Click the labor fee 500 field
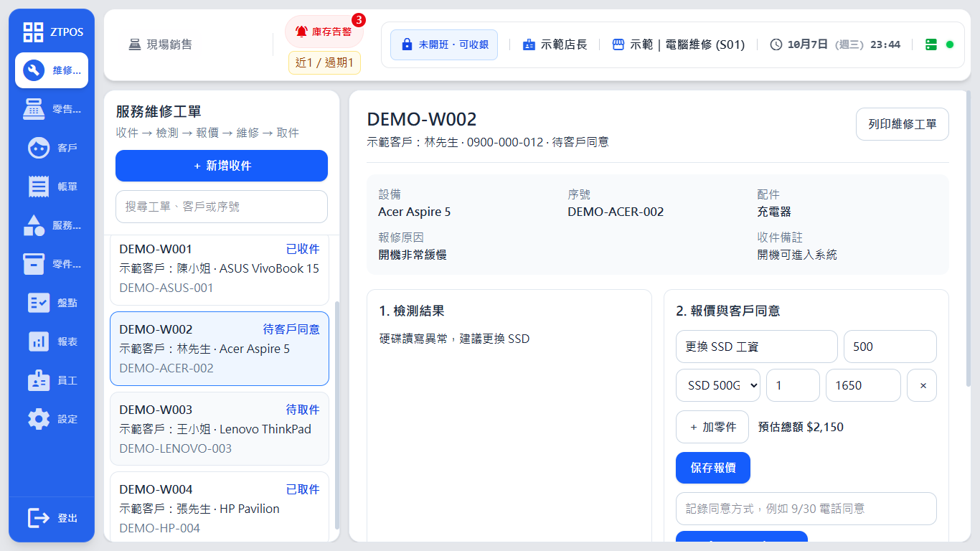 [x=890, y=347]
